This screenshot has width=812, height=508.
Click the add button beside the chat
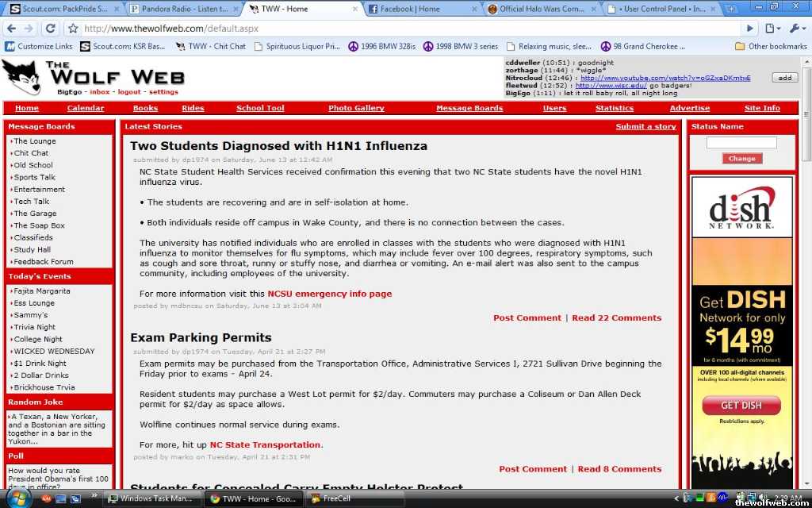784,78
